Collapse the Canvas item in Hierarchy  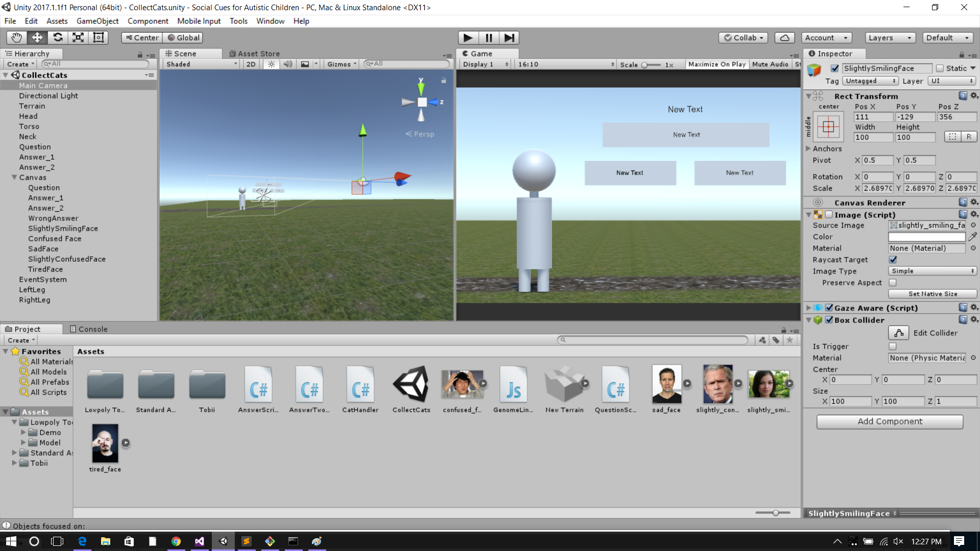pos(14,178)
